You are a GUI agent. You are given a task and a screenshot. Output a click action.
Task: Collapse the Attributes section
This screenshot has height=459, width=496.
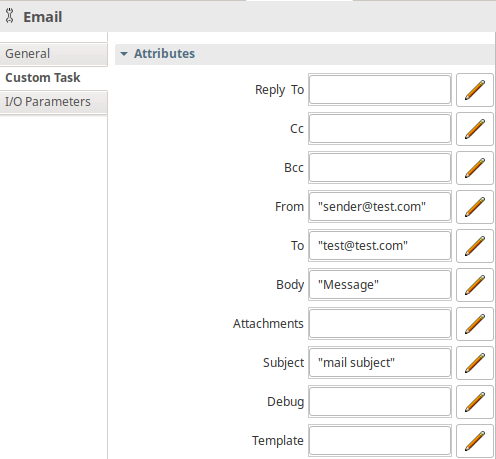pos(124,54)
